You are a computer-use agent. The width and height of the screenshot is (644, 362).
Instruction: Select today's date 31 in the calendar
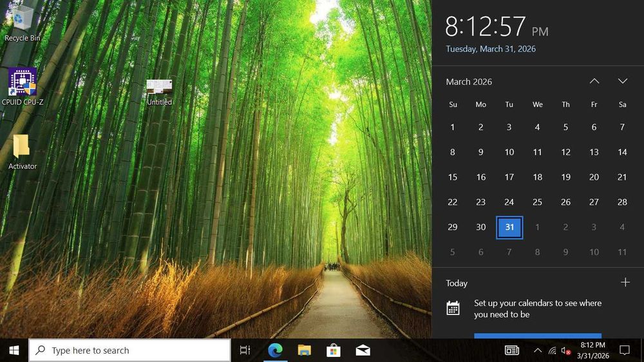coord(509,227)
